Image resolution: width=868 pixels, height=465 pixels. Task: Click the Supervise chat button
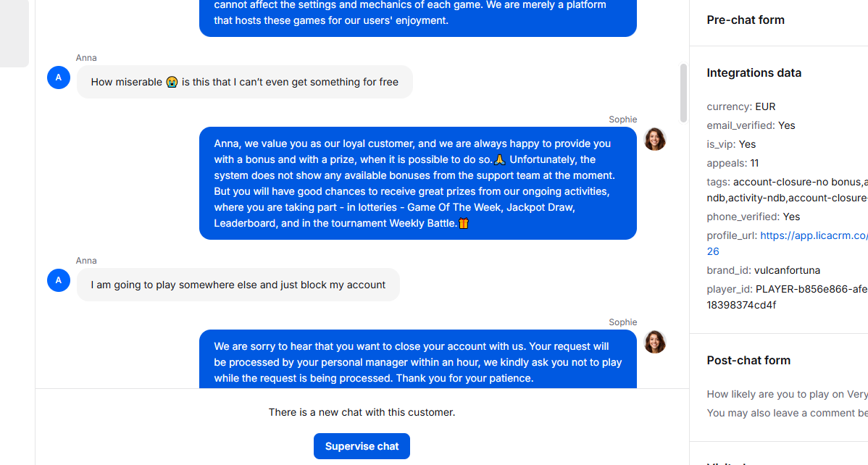[362, 446]
